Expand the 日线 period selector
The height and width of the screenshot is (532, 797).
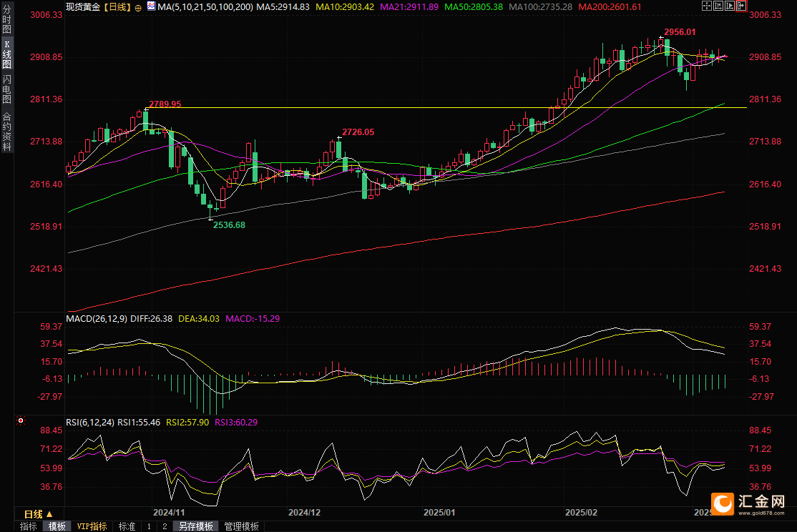tap(39, 514)
